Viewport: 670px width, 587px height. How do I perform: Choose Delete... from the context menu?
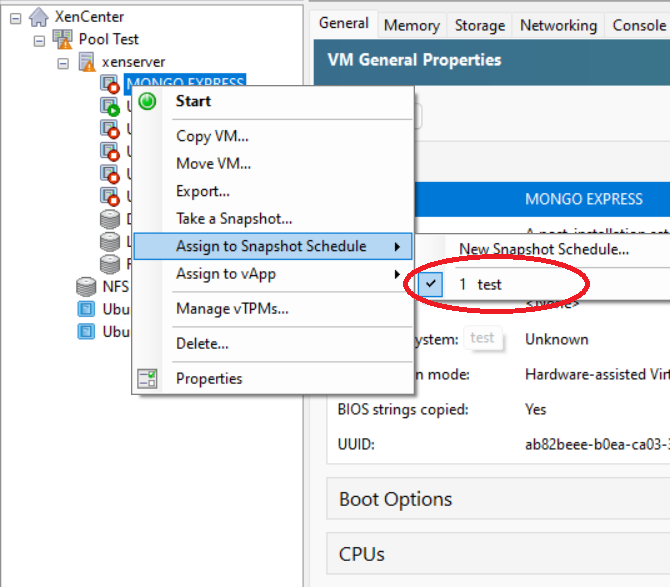pyautogui.click(x=273, y=343)
